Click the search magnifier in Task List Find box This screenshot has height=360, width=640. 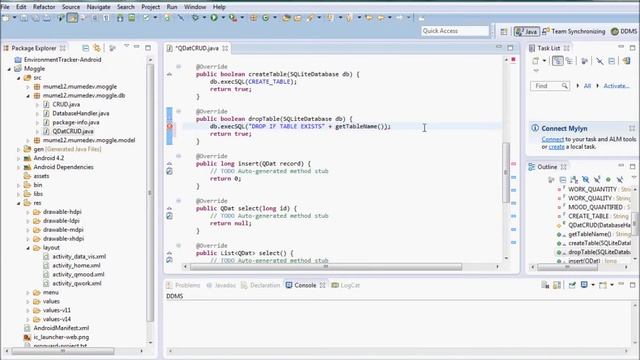564,86
